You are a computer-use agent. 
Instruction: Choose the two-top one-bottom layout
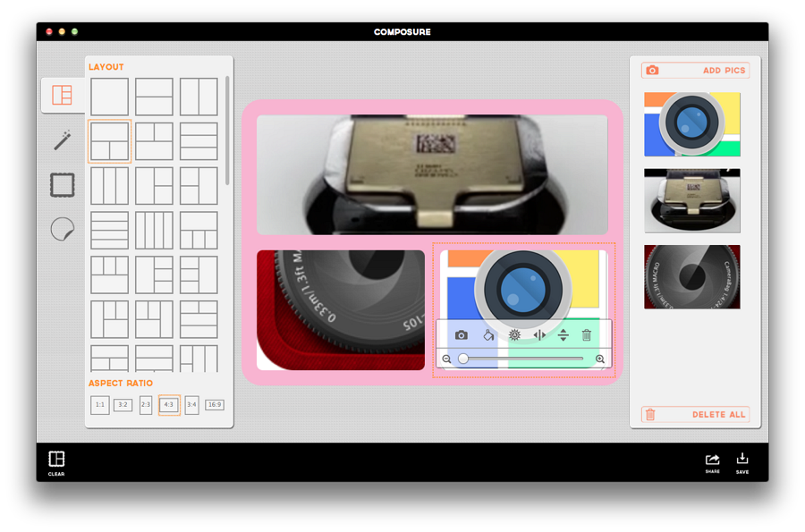[154, 141]
